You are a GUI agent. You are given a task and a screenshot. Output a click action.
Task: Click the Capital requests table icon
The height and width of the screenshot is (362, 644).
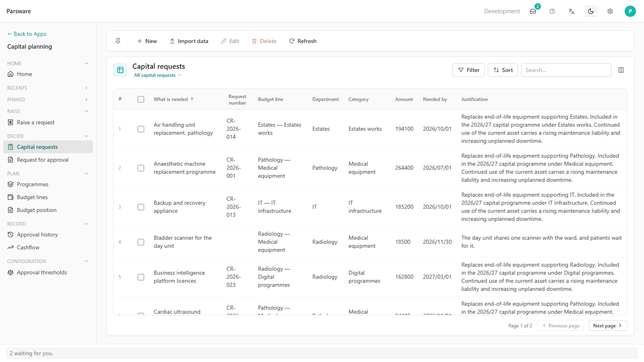pos(120,70)
